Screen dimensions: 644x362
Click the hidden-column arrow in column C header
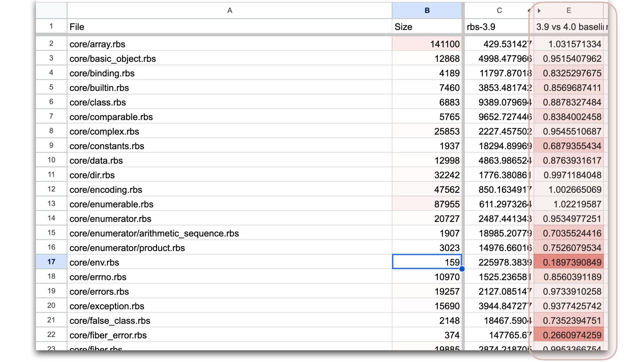(529, 11)
